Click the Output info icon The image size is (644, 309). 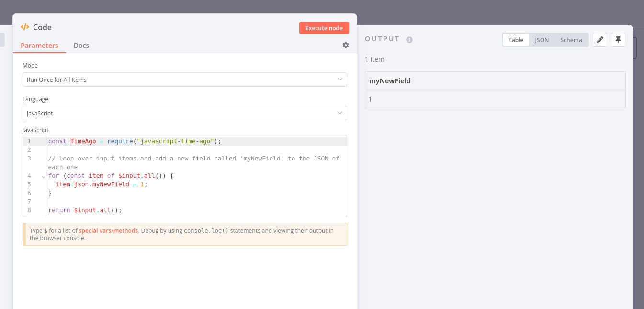tap(409, 40)
